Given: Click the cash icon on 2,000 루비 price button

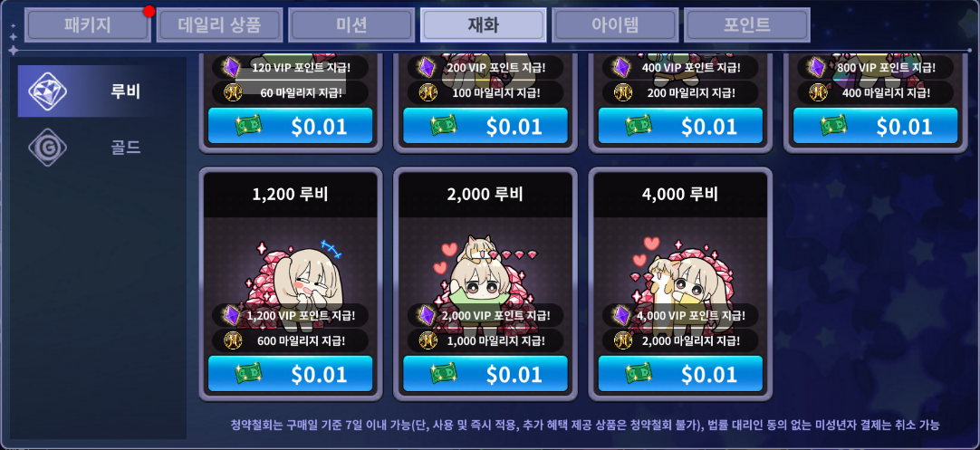Looking at the screenshot, I should coord(444,374).
